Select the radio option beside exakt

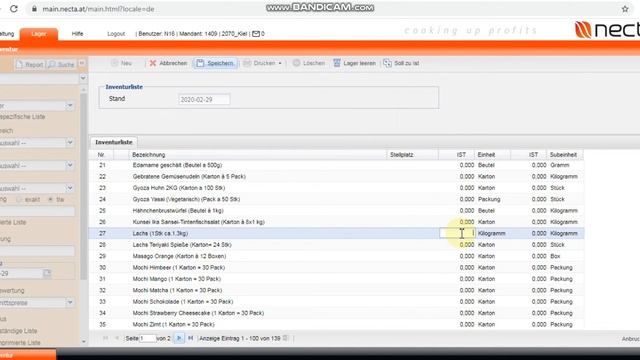pyautogui.click(x=51, y=200)
